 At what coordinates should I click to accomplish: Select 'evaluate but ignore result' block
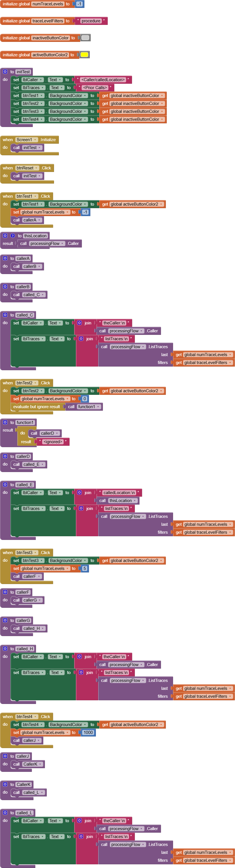click(x=36, y=407)
